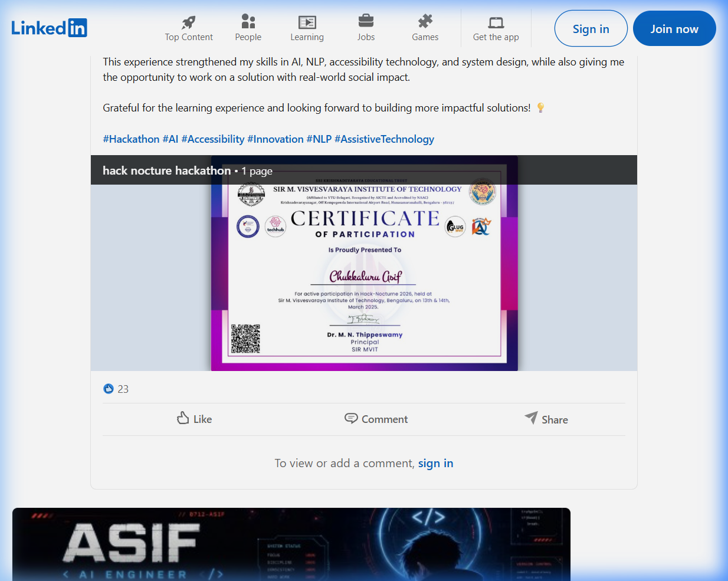Click the QR code on the certificate
Viewport: 728px width, 581px height.
coord(245,339)
